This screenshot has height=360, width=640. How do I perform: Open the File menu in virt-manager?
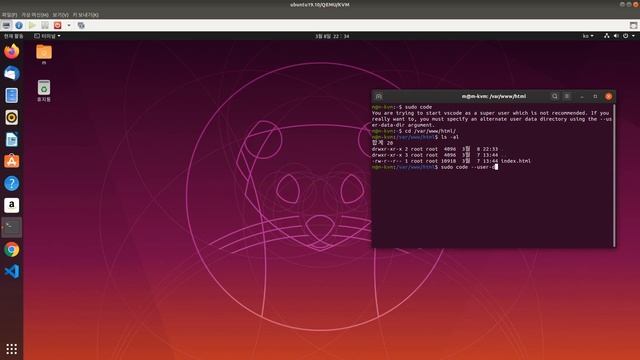click(9, 15)
